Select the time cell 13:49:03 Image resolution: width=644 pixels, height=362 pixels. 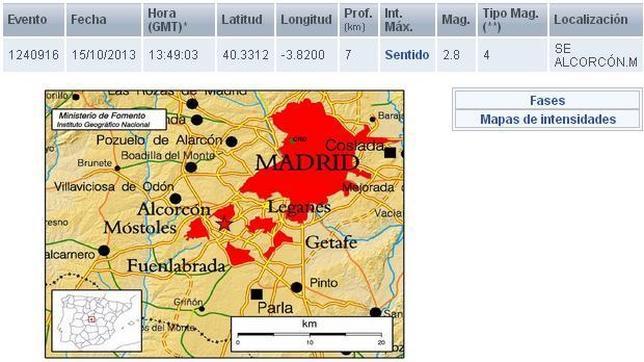point(179,55)
